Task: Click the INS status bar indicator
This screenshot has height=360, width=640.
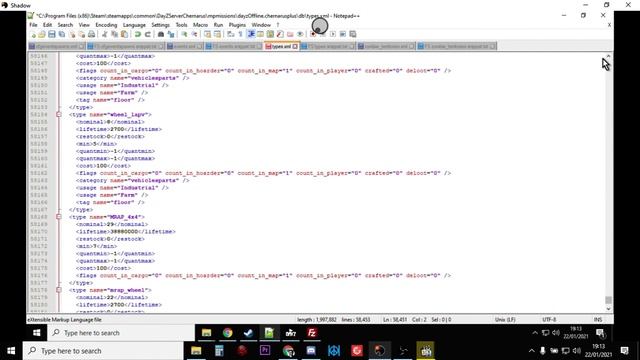Action: (598, 320)
